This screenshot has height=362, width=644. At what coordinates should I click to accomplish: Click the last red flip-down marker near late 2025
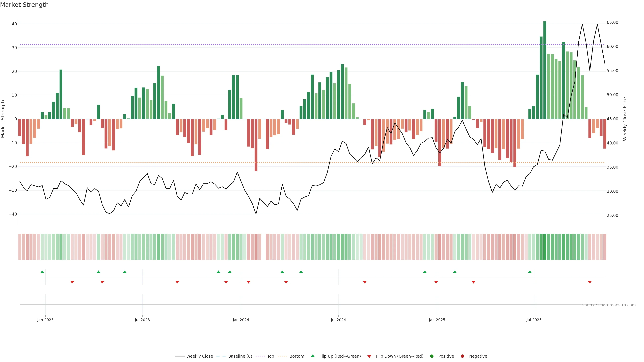pyautogui.click(x=590, y=282)
